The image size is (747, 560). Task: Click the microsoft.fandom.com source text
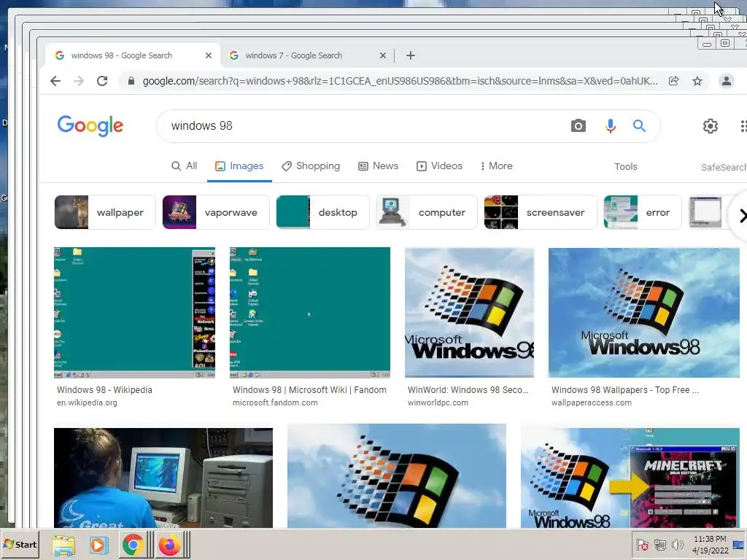tap(275, 402)
